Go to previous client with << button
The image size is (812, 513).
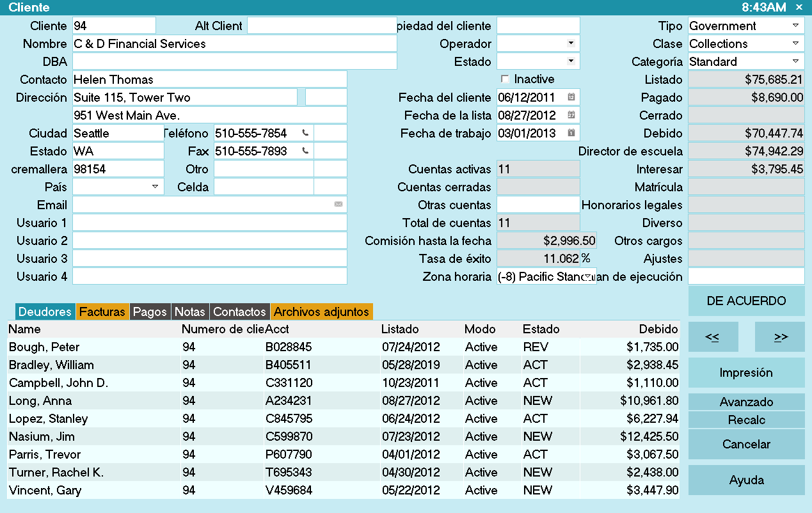click(x=712, y=336)
